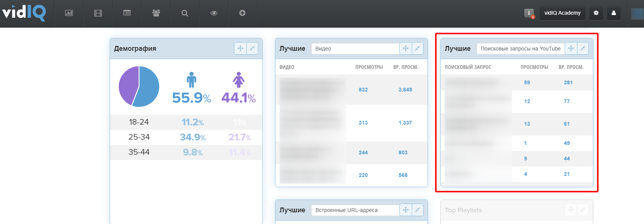Click collapse icon on Видео panel
Viewport: 644px width, 224px height.
[418, 48]
